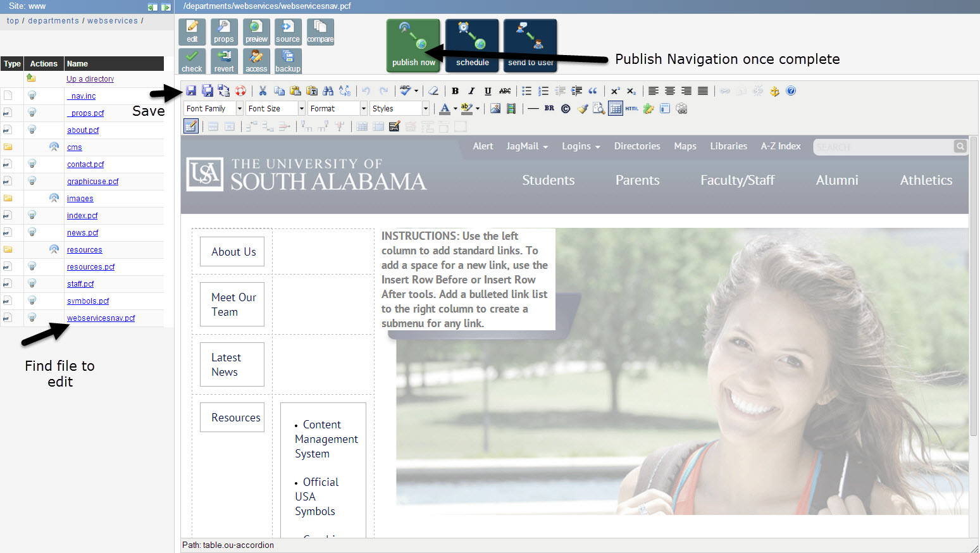980x553 pixels.
Task: Select the About Us navigation cell
Action: coord(232,252)
